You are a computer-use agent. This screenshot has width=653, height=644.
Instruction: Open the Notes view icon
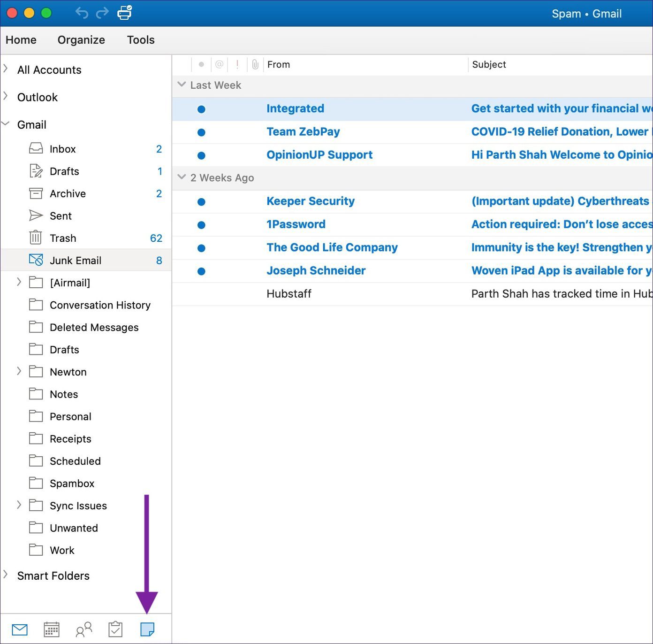[147, 629]
